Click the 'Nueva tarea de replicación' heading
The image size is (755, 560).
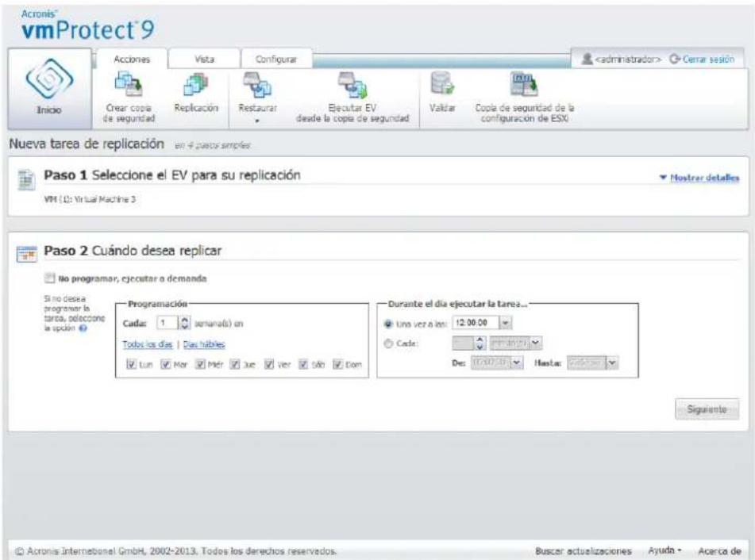click(87, 144)
